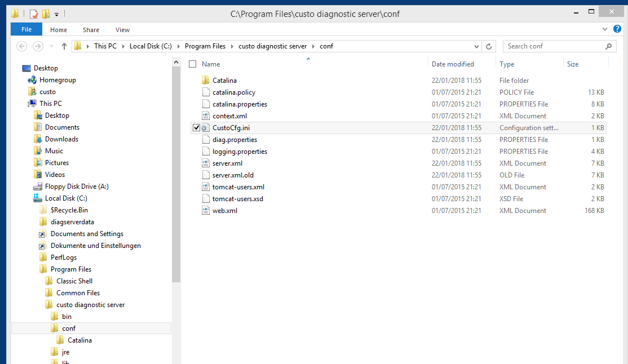
Task: Refresh the conf folder view
Action: (489, 46)
